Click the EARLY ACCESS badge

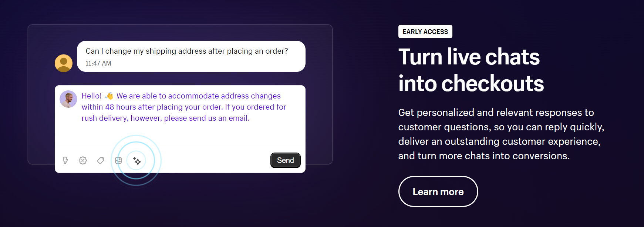425,32
